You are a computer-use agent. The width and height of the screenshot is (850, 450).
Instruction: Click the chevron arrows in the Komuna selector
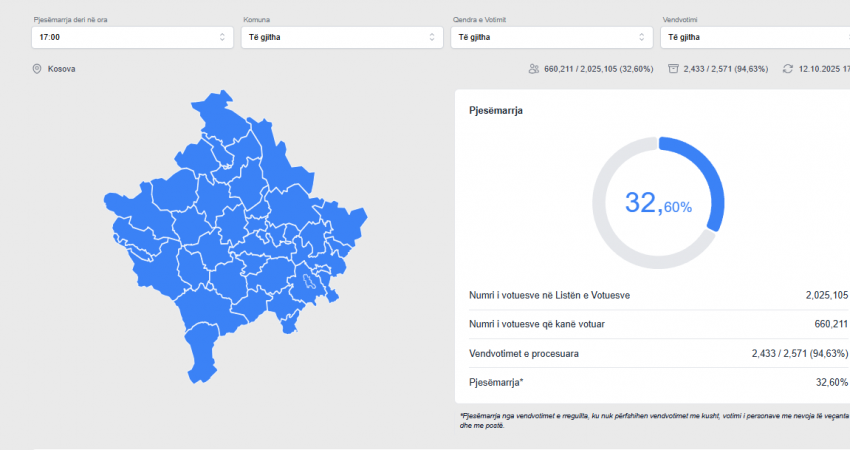click(x=432, y=37)
